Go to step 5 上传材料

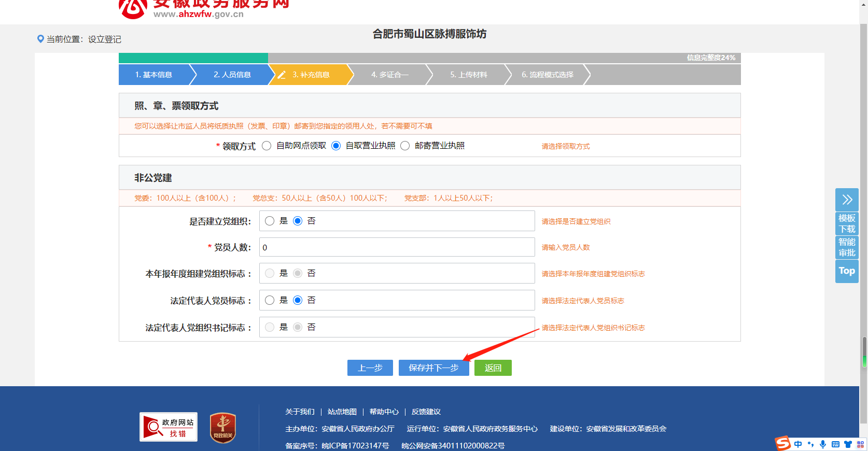[468, 75]
